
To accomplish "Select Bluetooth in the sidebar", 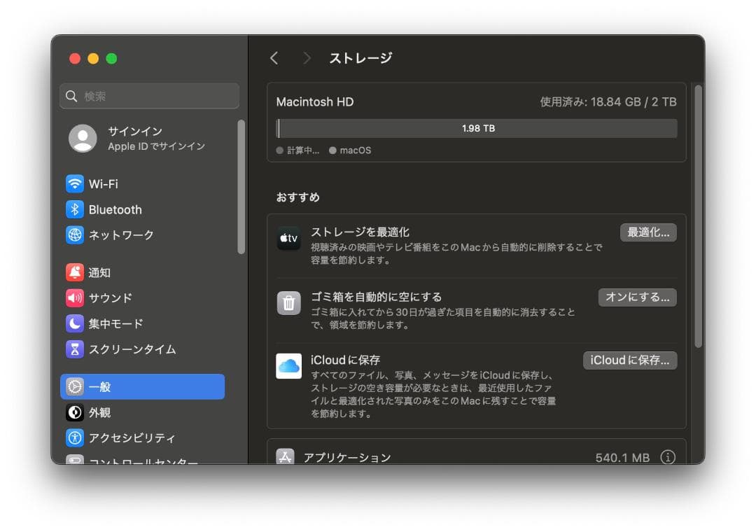I will tap(115, 209).
